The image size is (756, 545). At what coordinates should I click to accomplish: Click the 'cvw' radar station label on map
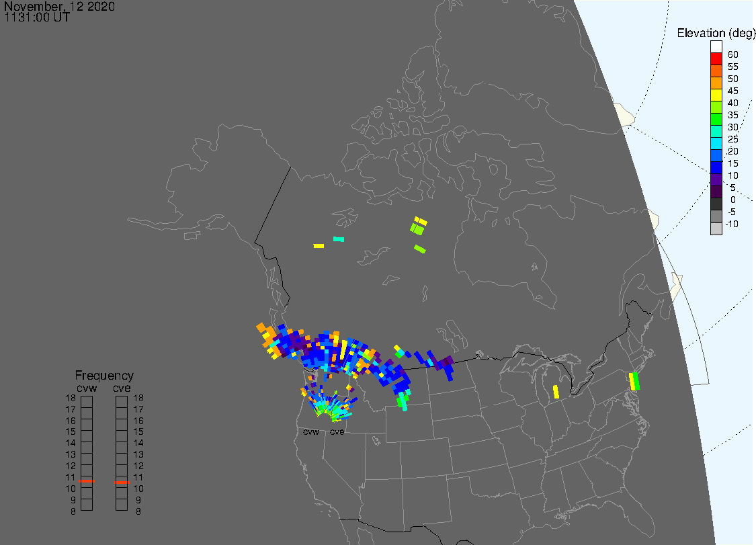[x=311, y=431]
